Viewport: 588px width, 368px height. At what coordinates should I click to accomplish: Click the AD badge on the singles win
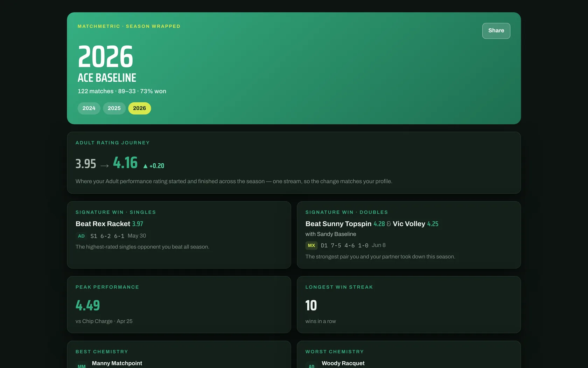click(x=81, y=236)
